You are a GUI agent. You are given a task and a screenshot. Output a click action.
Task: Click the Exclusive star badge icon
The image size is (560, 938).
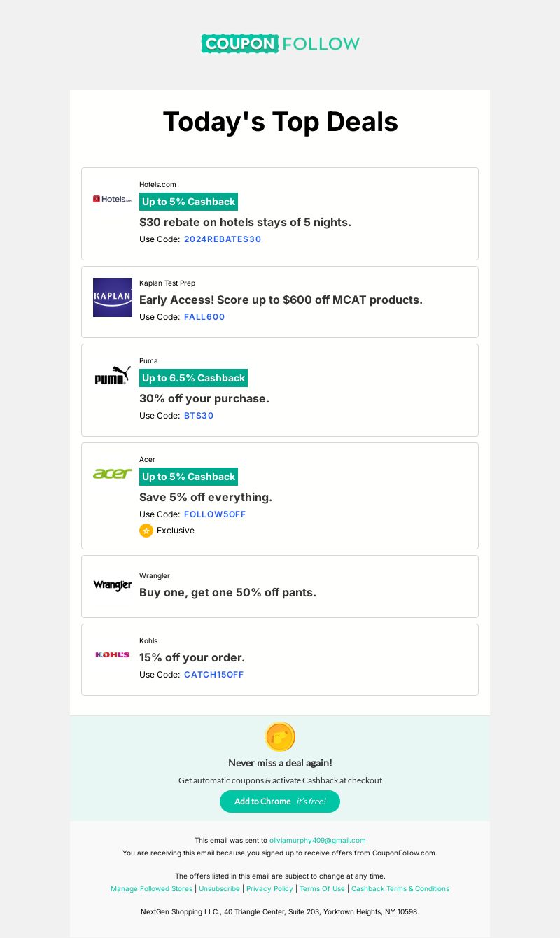tap(146, 531)
